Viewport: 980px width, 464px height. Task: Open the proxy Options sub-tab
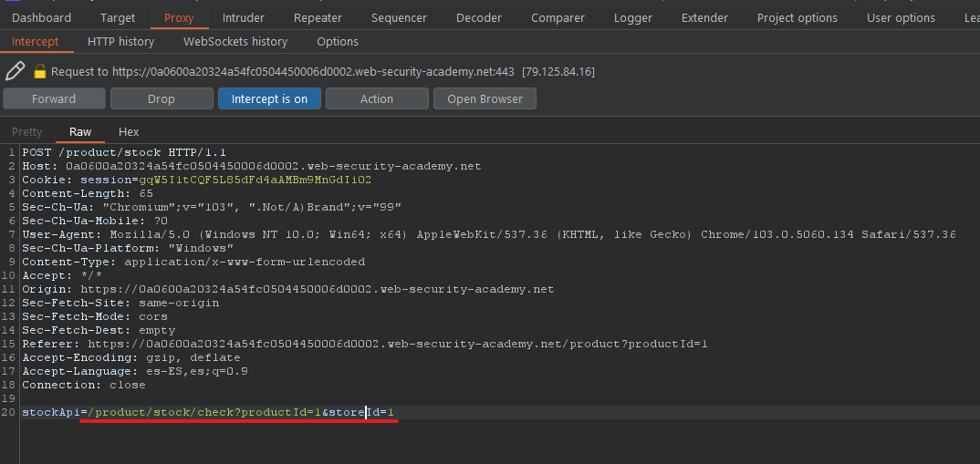338,42
